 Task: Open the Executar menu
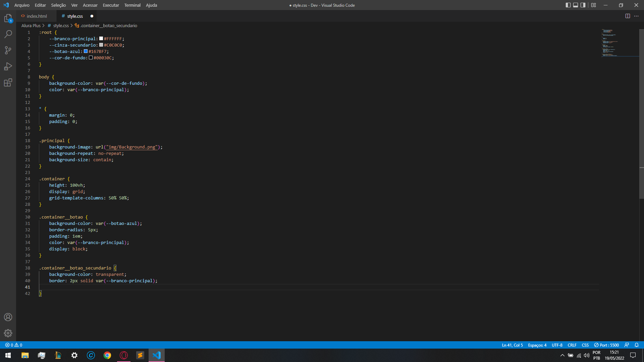click(x=111, y=5)
